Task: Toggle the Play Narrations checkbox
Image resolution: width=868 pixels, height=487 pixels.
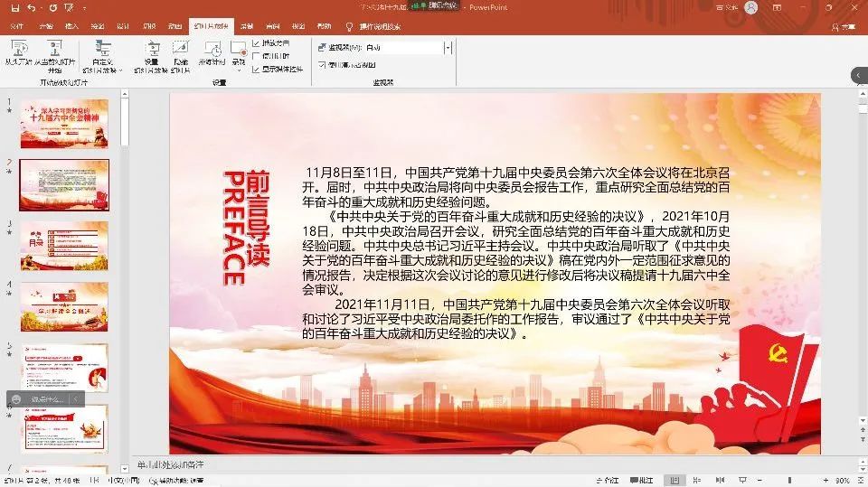Action: point(256,42)
